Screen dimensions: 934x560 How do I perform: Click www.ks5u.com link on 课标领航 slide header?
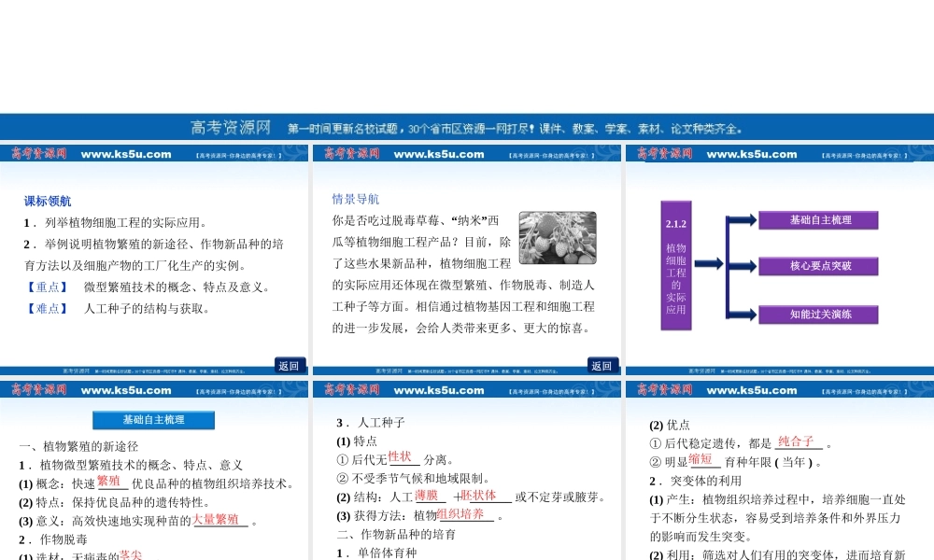[126, 154]
